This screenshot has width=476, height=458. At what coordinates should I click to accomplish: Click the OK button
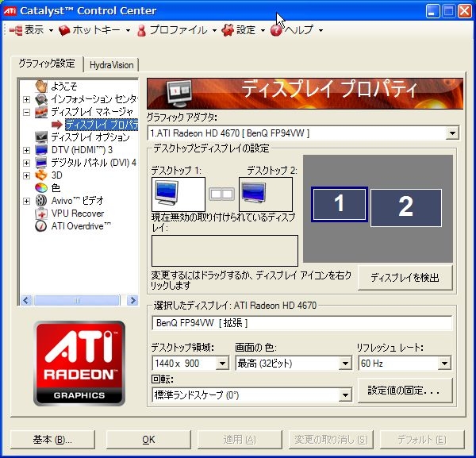point(148,440)
